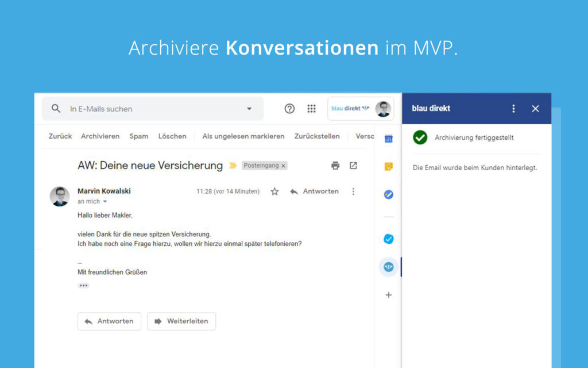Expand trimmed content with the ellipsis
The height and width of the screenshot is (368, 588).
coord(83,285)
